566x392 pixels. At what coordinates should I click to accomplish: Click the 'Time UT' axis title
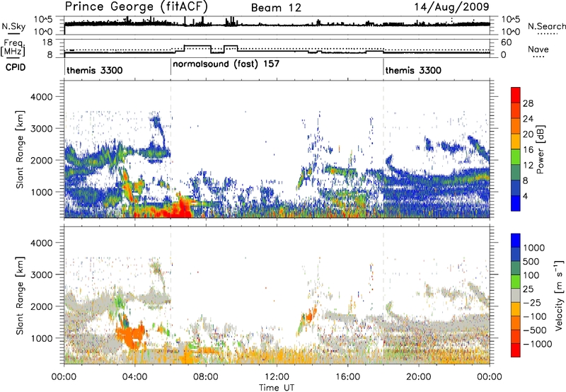[277, 388]
